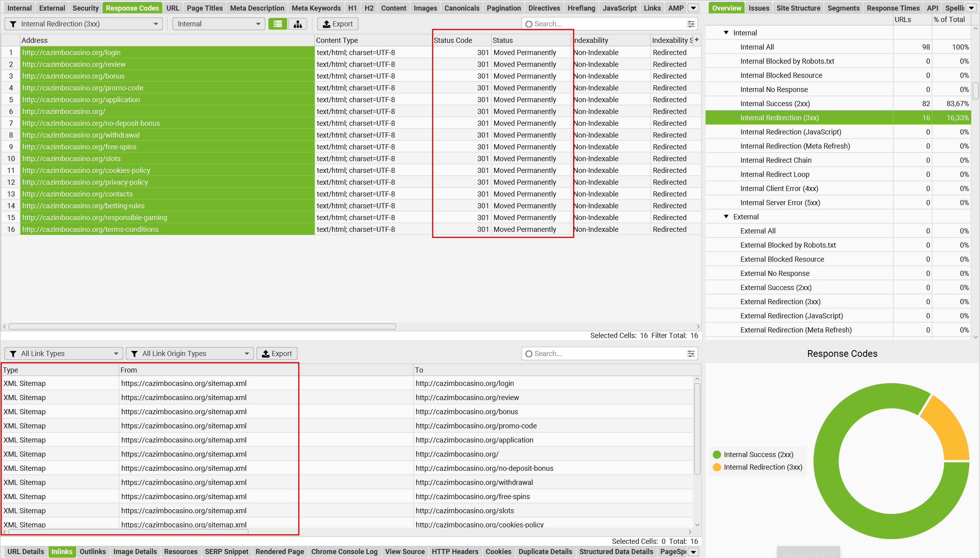Open the Outlinks bottom tab

click(x=93, y=552)
